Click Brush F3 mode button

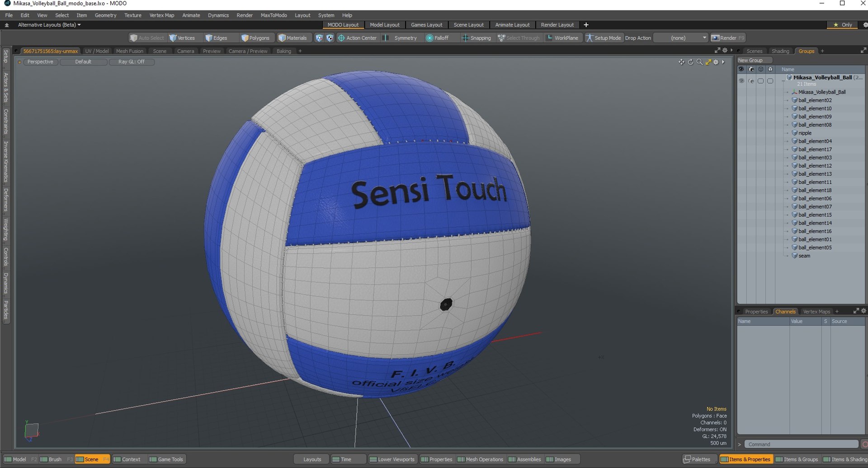(57, 459)
